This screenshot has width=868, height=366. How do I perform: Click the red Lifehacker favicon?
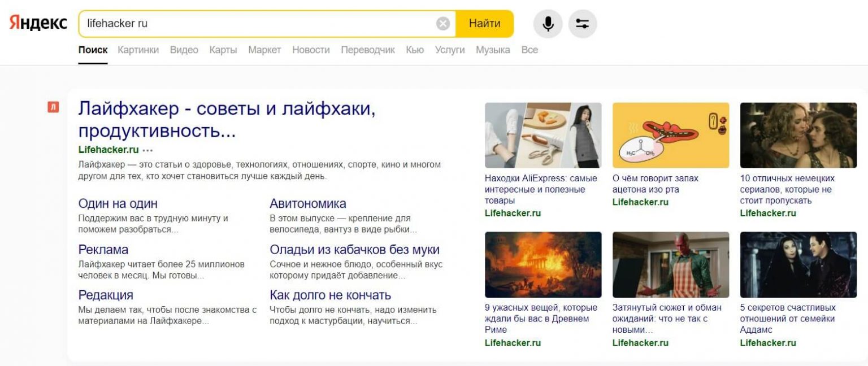click(53, 107)
